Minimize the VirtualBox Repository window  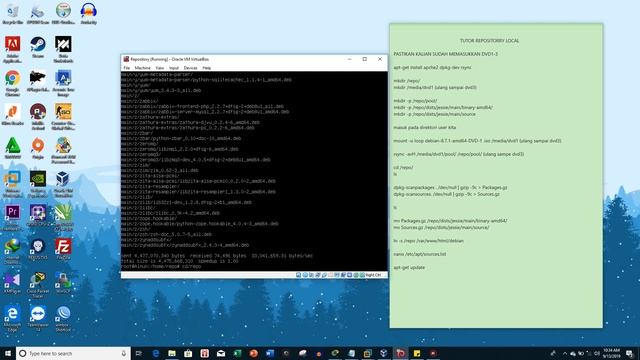point(349,59)
